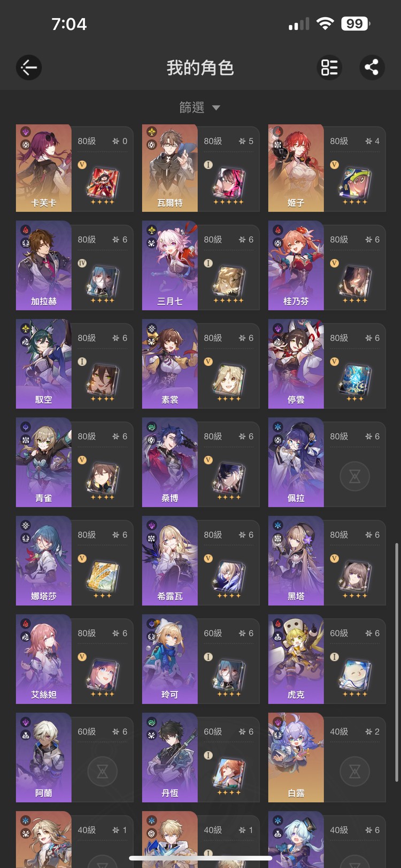Click the dropdown arrow beside 篩選
The width and height of the screenshot is (401, 868).
pyautogui.click(x=216, y=107)
